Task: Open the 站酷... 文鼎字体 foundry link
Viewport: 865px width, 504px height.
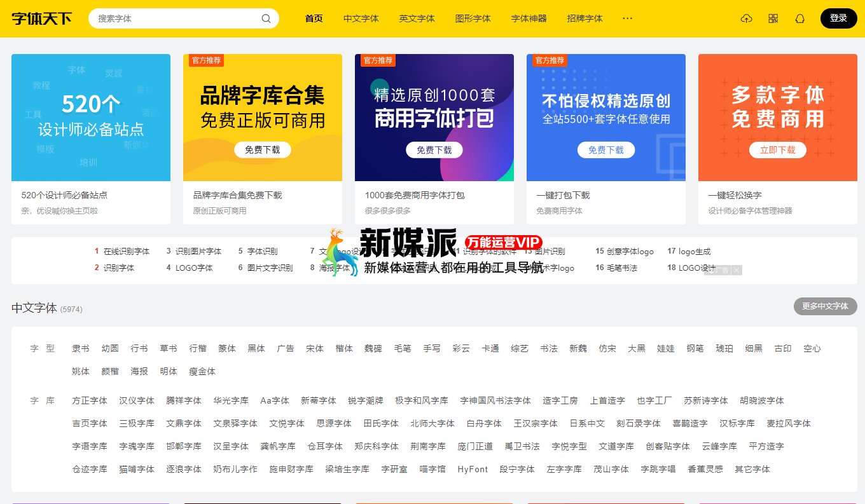Action: (184, 423)
